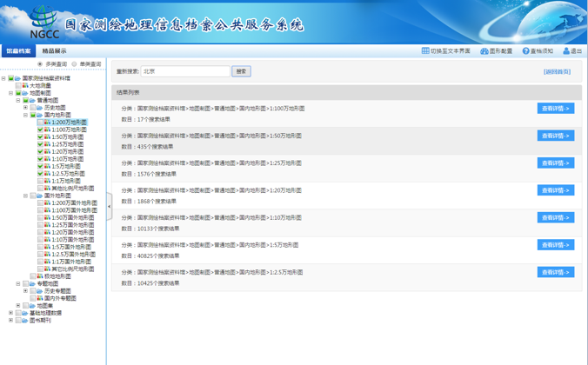Click folder icon of 地图制图
This screenshot has height=365, width=588.
tap(25, 93)
